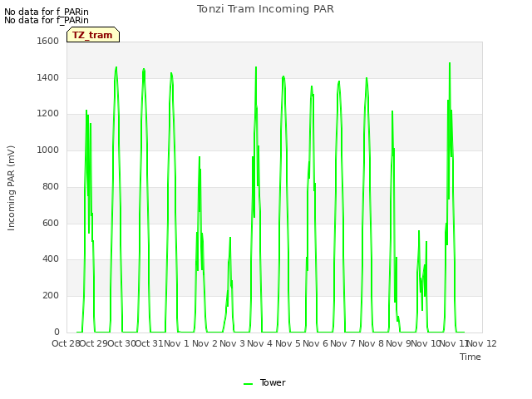Click the Nov 9 x-axis date label
The image size is (532, 399).
pyautogui.click(x=398, y=343)
